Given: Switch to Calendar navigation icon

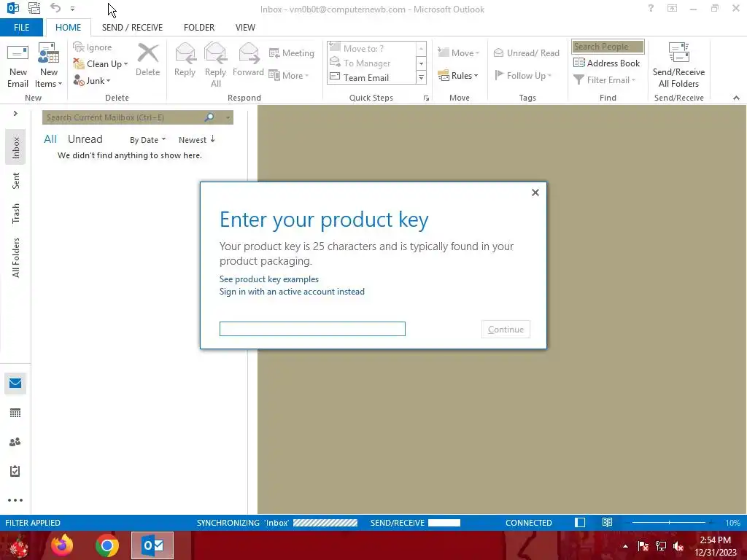Looking at the screenshot, I should pos(15,413).
